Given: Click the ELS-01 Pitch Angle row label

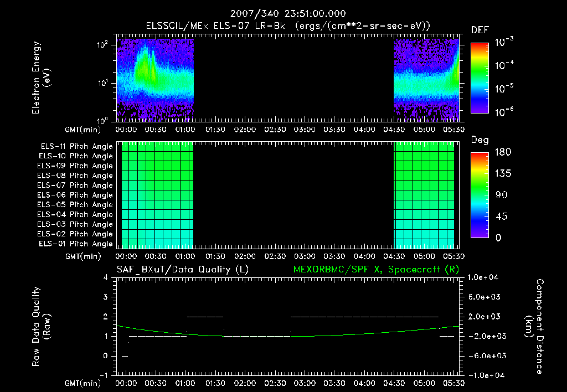Looking at the screenshot, I should click(75, 244).
